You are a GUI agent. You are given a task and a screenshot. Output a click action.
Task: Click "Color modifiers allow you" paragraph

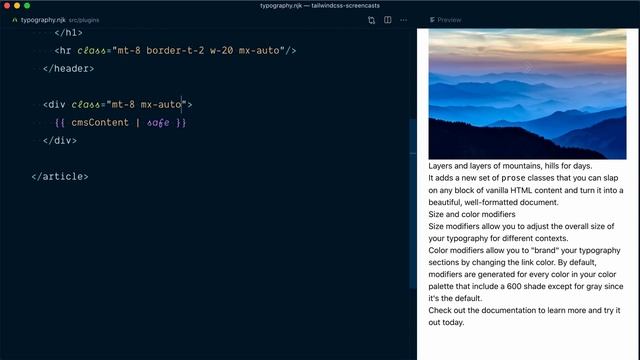pos(526,274)
